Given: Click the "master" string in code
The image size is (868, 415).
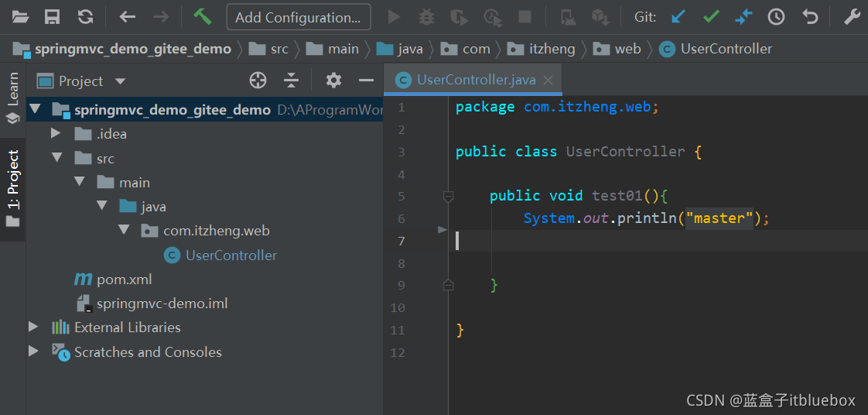Looking at the screenshot, I should [x=719, y=218].
